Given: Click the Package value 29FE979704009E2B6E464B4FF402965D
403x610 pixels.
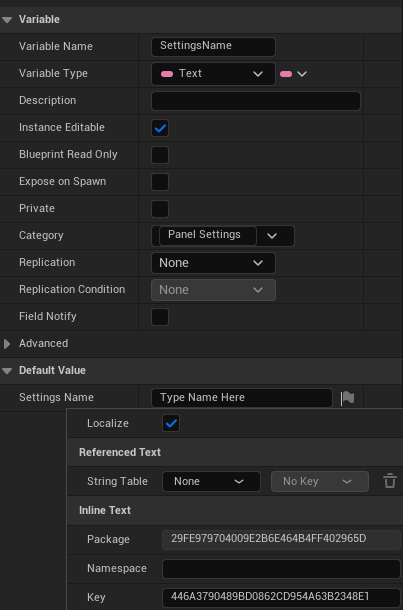Looking at the screenshot, I should [x=281, y=540].
